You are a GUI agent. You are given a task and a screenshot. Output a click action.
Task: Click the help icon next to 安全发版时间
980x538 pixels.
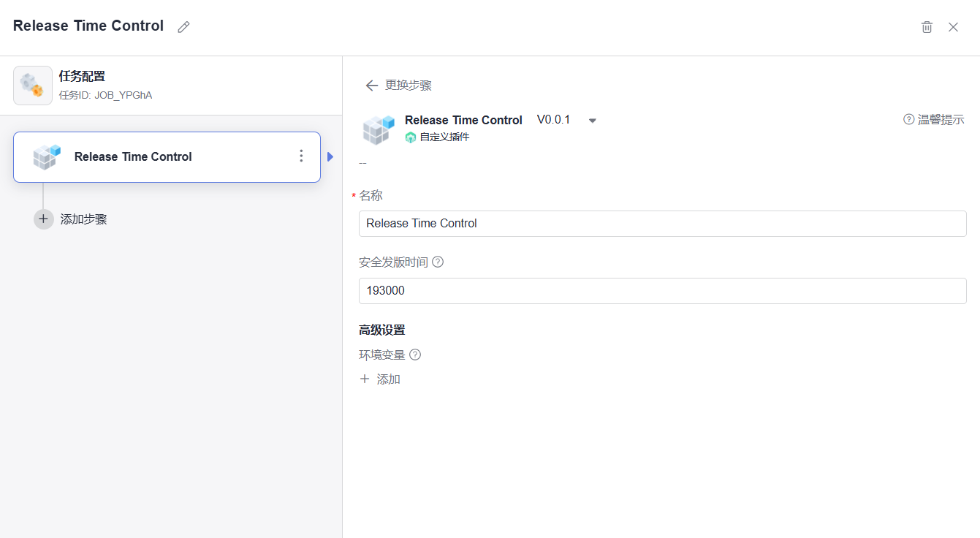click(x=438, y=262)
